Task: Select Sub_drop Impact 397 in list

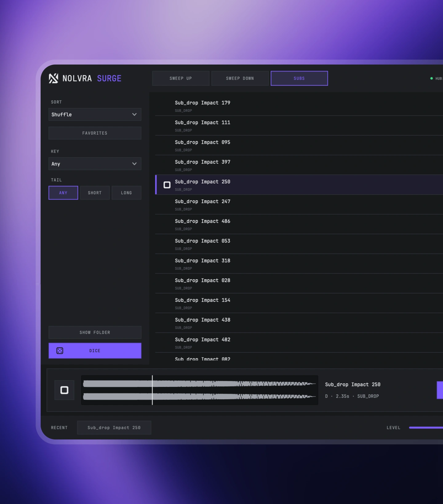Action: pos(299,165)
